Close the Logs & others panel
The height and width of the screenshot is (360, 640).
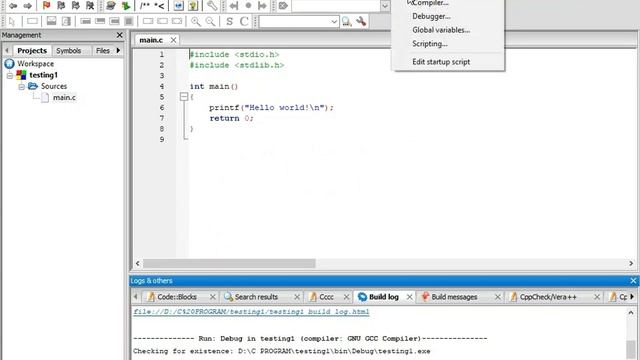(633, 281)
